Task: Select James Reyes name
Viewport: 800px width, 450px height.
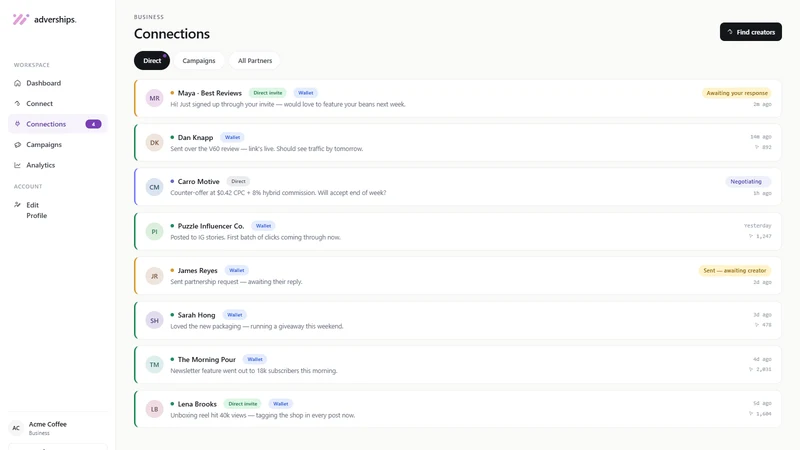Action: click(x=197, y=270)
